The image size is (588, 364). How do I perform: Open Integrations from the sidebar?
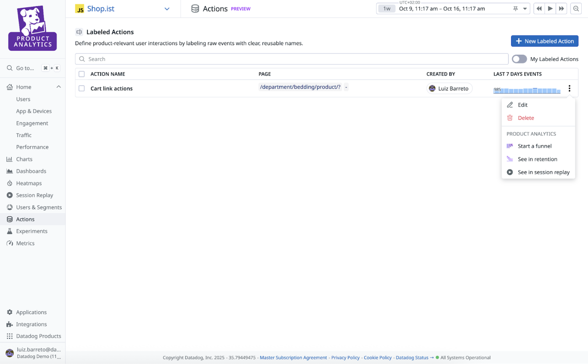pyautogui.click(x=31, y=324)
